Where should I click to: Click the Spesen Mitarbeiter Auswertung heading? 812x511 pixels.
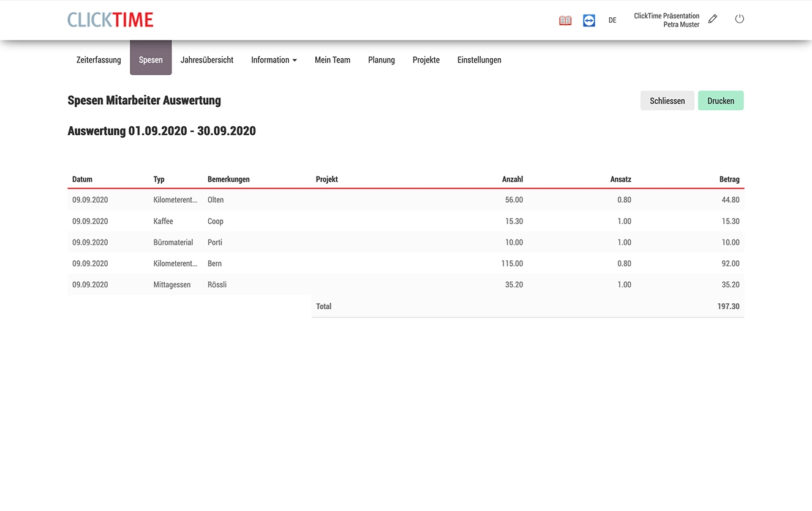click(x=145, y=100)
